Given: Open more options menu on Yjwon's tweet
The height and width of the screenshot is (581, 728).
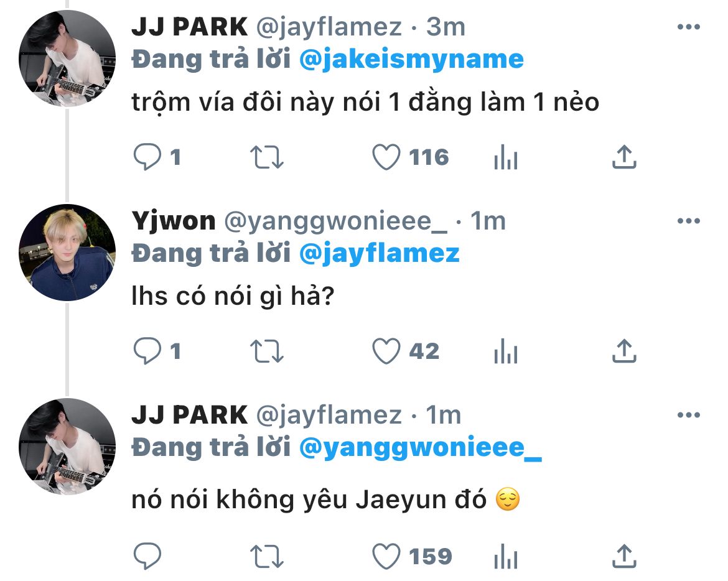Looking at the screenshot, I should click(689, 221).
